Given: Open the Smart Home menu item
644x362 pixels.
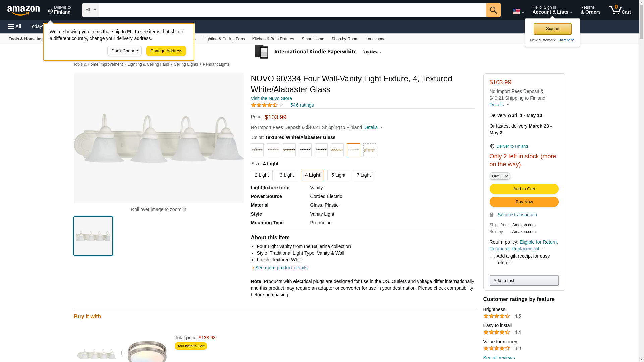Looking at the screenshot, I should (x=313, y=39).
